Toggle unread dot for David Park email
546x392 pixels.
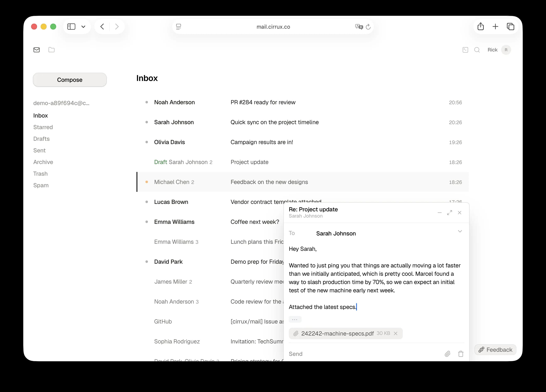pyautogui.click(x=147, y=262)
